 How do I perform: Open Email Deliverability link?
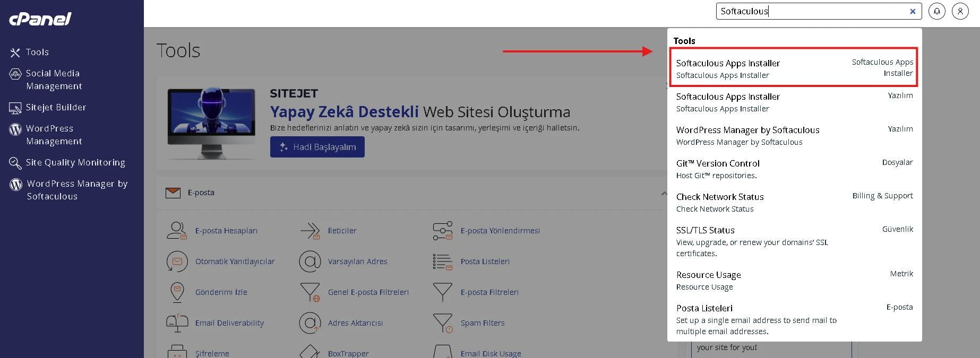coord(229,323)
